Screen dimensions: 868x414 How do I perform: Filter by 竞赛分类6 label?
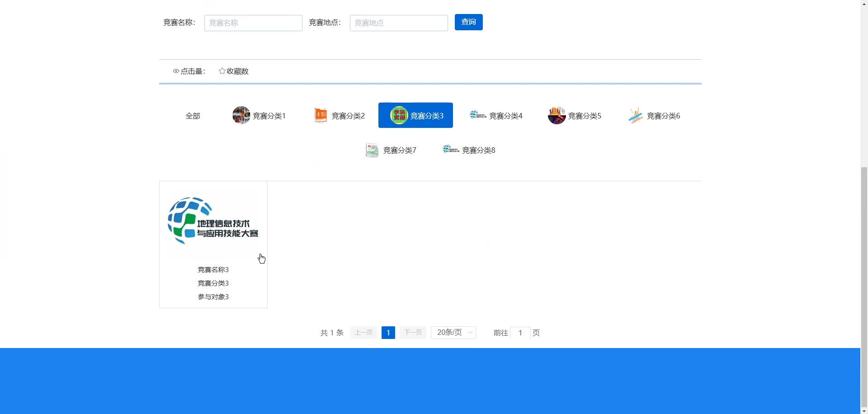coord(663,116)
